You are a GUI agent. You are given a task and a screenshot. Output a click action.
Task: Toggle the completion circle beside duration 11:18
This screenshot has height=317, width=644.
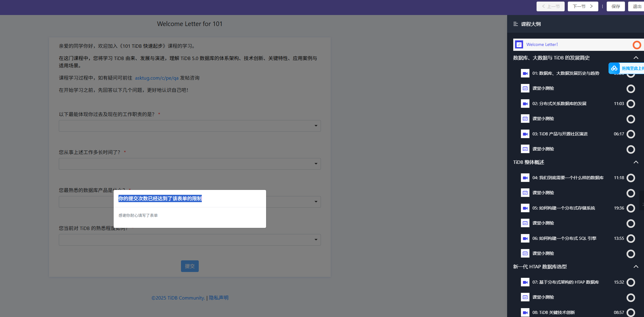tap(631, 178)
